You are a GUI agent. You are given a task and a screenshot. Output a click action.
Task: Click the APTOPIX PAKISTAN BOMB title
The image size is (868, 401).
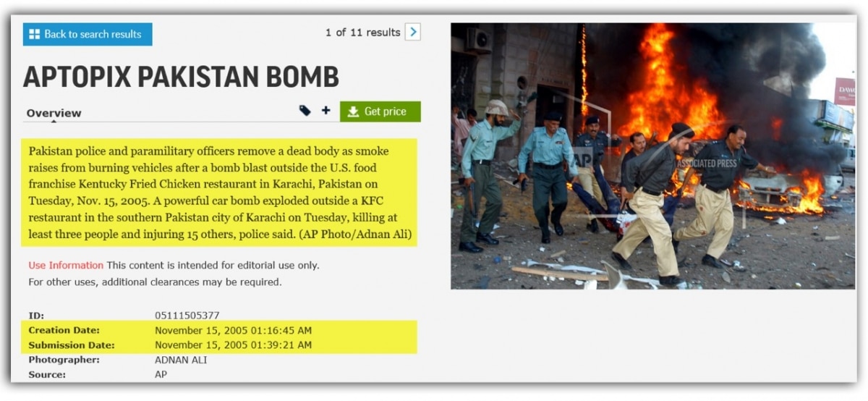(181, 77)
